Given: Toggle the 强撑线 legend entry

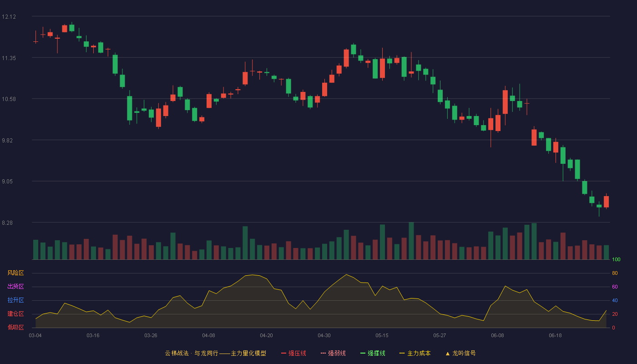Looking at the screenshot, I should click(x=373, y=353).
